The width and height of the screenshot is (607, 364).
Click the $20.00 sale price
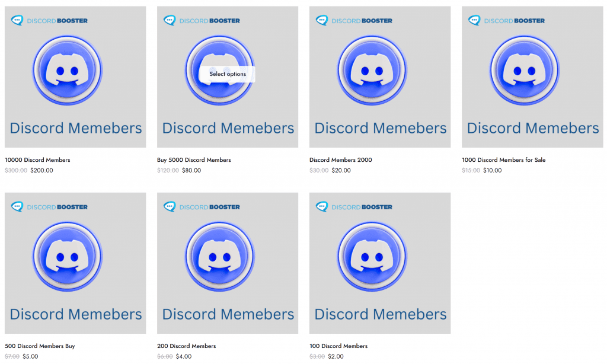tap(341, 170)
